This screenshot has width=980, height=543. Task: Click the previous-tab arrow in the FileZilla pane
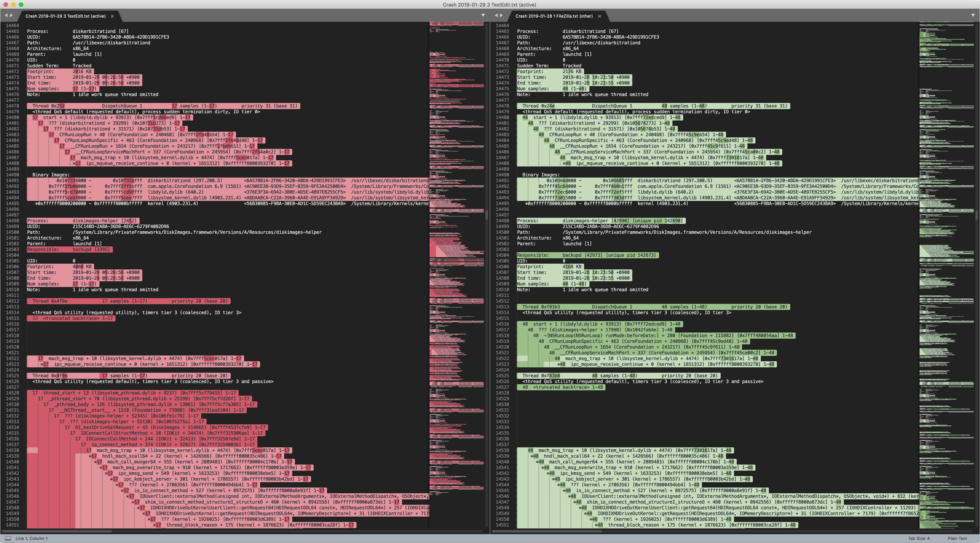(496, 16)
